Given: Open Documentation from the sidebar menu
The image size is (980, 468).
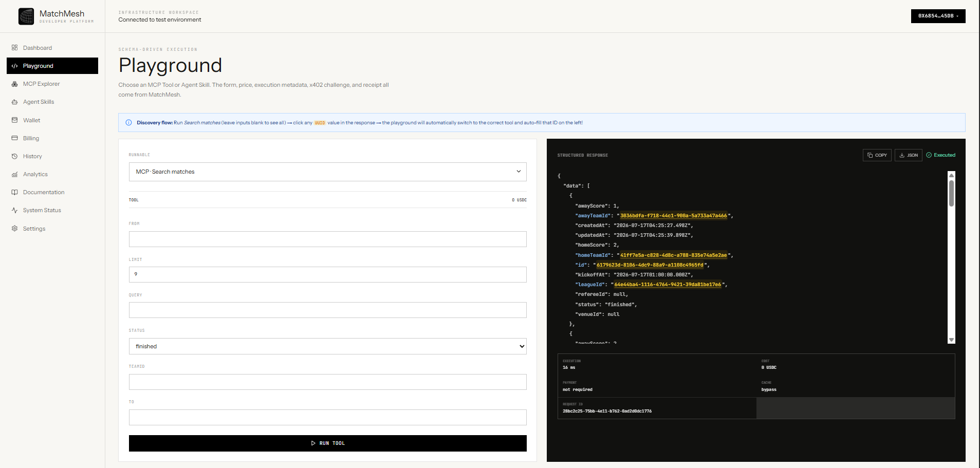Looking at the screenshot, I should (x=44, y=192).
